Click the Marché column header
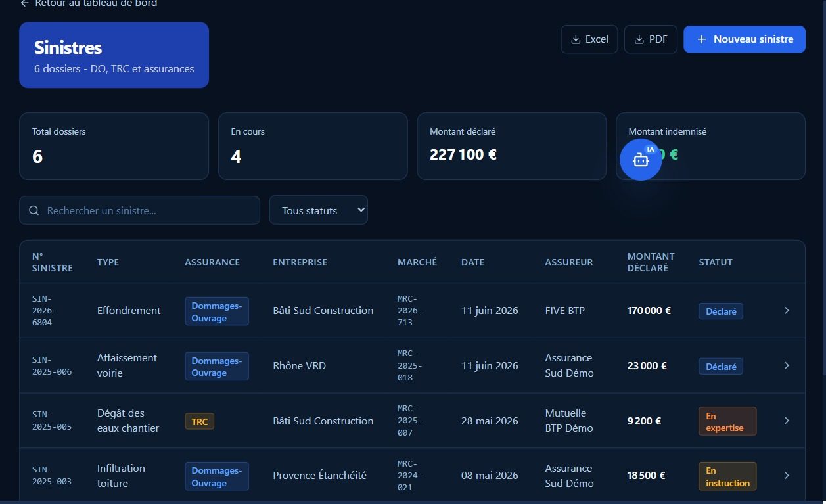The width and height of the screenshot is (826, 504). coord(417,262)
